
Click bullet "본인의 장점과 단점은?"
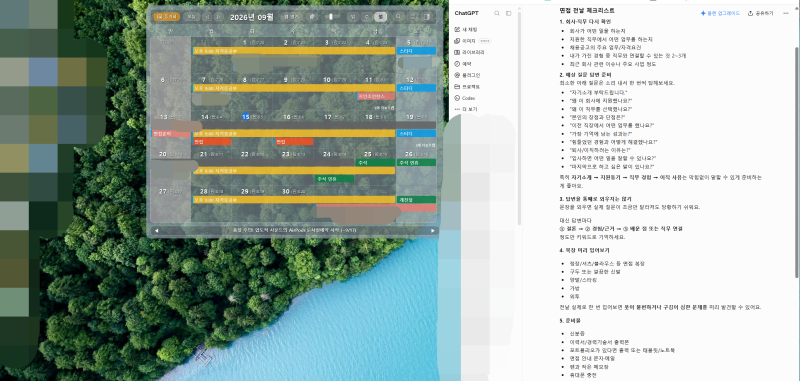(596, 117)
